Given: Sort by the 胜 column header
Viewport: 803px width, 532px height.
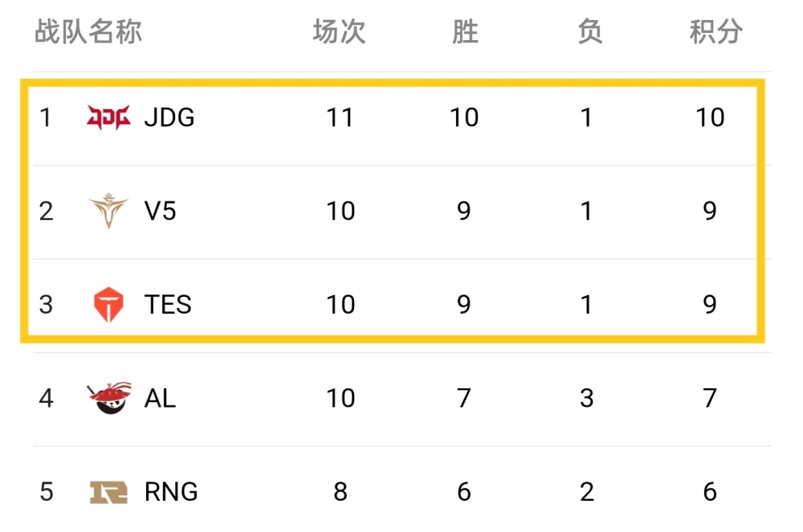Looking at the screenshot, I should pos(465,32).
